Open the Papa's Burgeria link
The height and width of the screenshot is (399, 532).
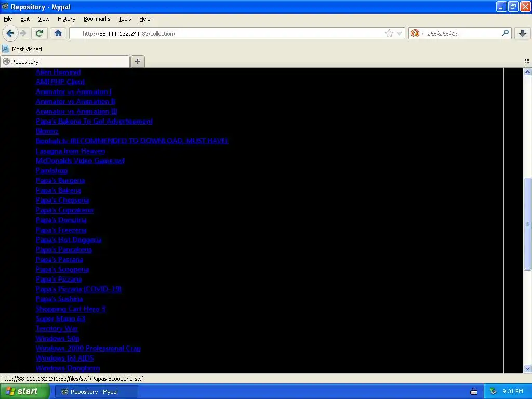[60, 180]
